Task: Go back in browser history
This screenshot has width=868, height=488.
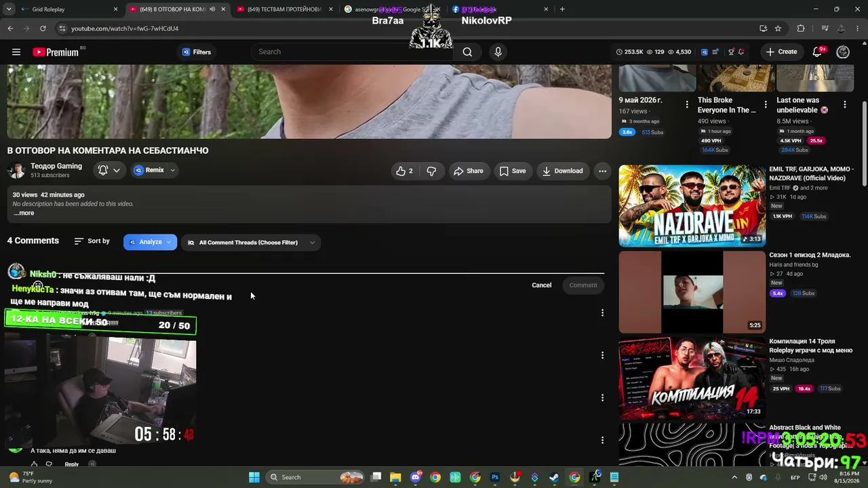Action: [10, 28]
